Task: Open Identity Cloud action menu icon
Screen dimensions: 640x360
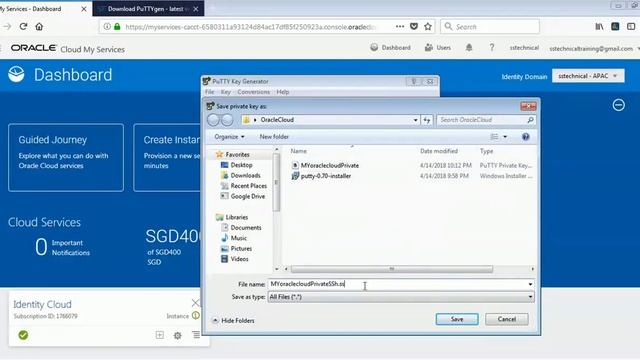Action: 196,335
